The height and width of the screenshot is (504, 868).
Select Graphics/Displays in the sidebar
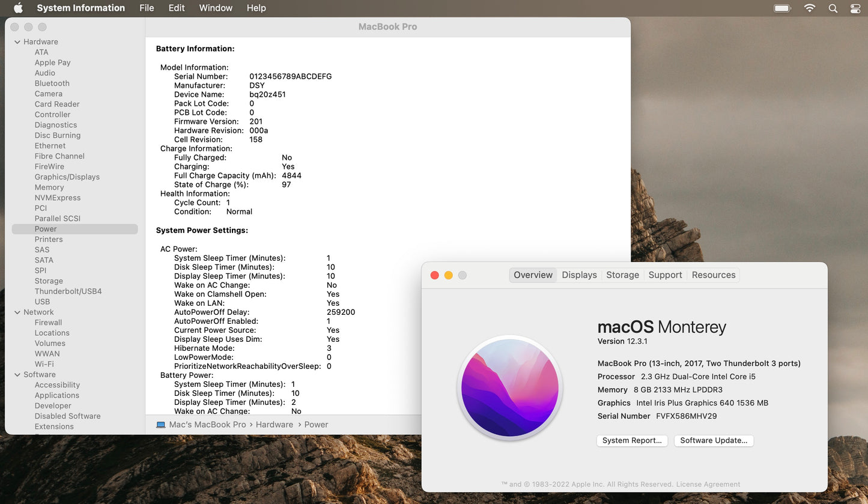pos(67,177)
